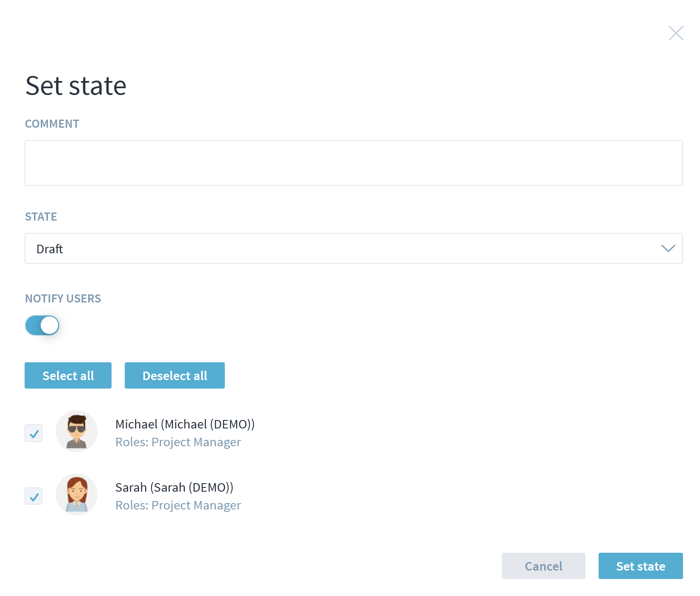Click Michael's sunglasses avatar picture
This screenshot has width=700, height=596.
point(77,431)
